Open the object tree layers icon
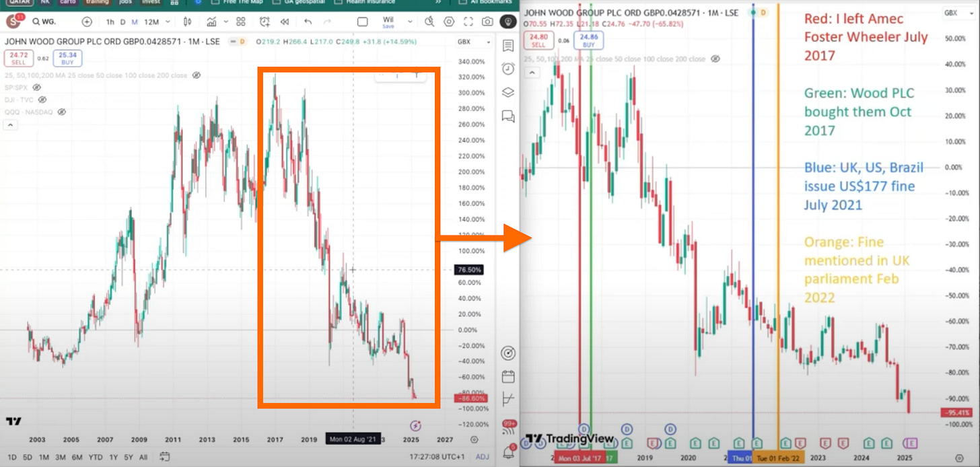The image size is (980, 467). point(508,92)
